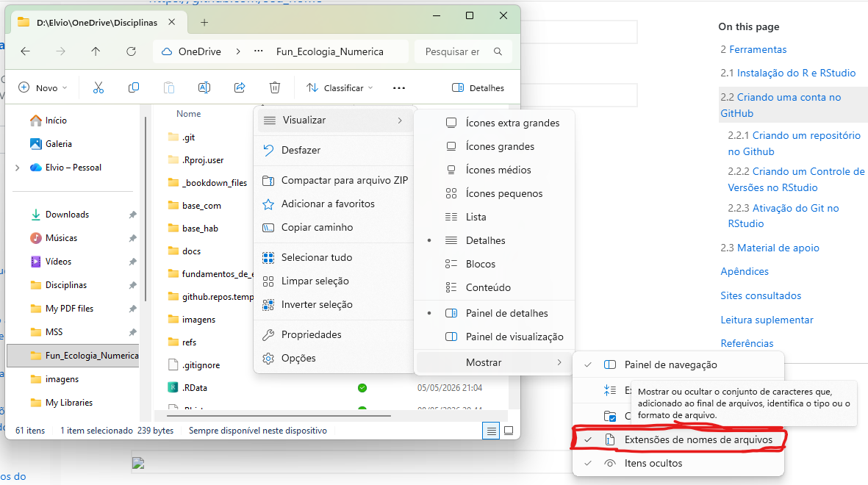868x485 pixels.
Task: Click the Share icon in toolbar
Action: point(240,87)
